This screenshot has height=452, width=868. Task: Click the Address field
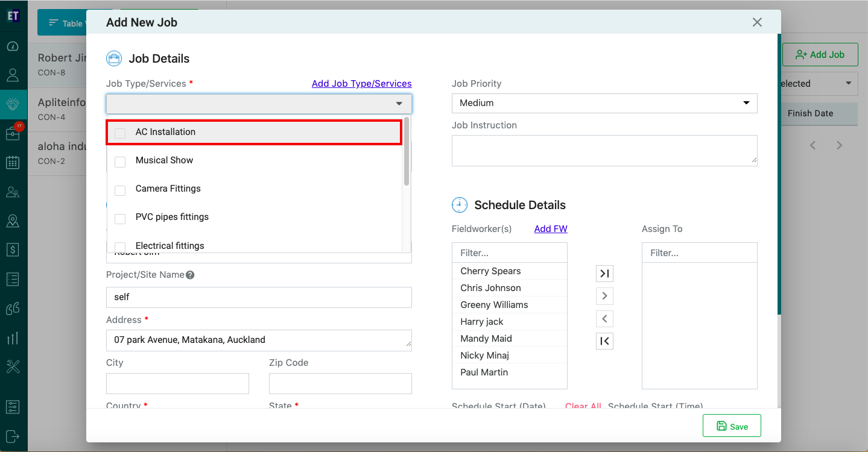point(259,340)
